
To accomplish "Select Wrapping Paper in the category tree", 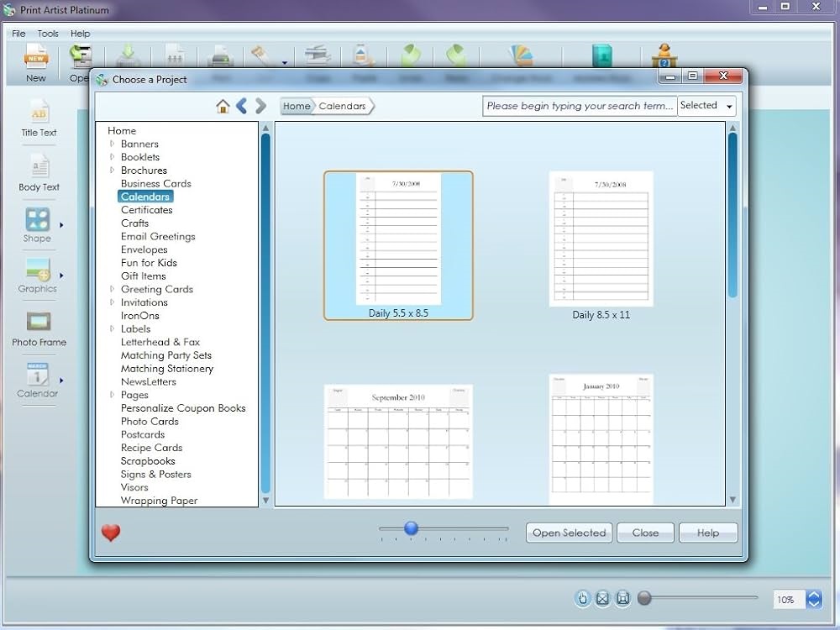I will (159, 501).
